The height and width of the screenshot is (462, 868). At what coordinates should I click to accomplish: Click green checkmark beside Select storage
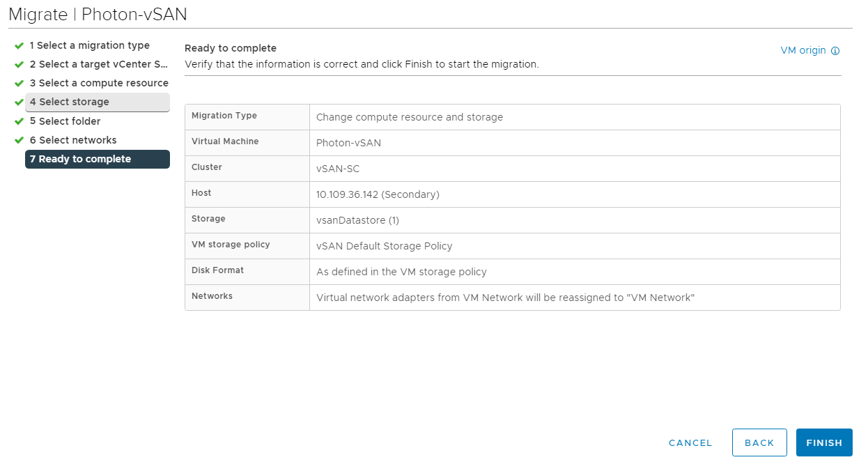click(x=19, y=102)
